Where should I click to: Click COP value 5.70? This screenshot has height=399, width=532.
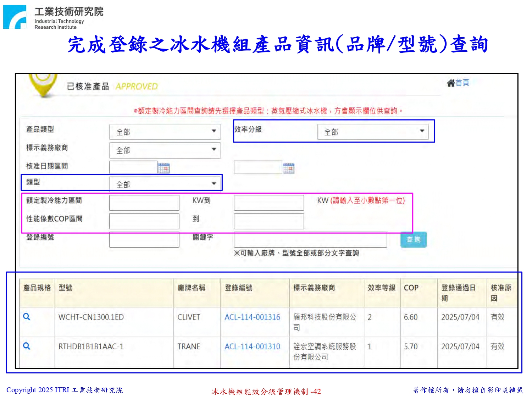(411, 347)
